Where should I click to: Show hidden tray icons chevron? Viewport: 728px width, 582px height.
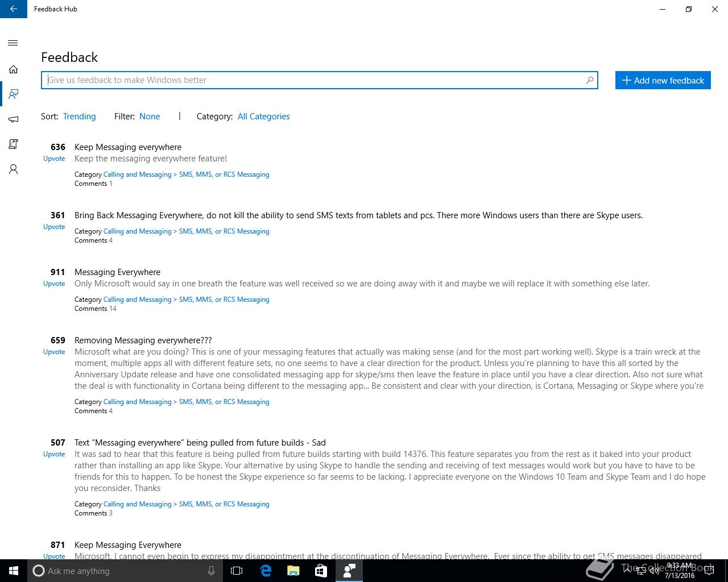click(627, 571)
